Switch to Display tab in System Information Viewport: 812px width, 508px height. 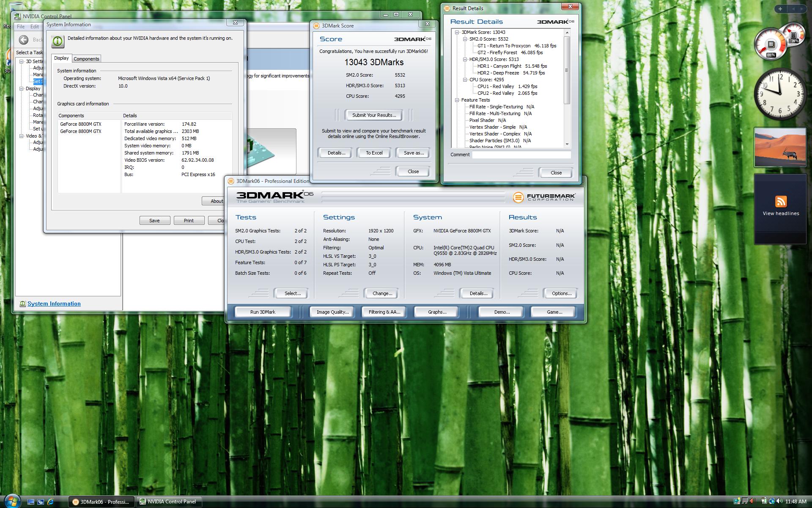coord(61,58)
